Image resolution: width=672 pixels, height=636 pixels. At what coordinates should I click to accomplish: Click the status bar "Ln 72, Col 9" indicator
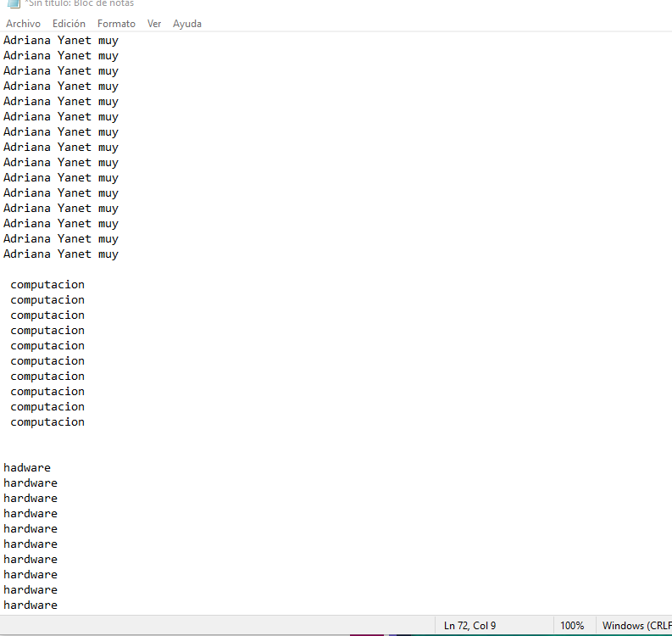click(469, 626)
